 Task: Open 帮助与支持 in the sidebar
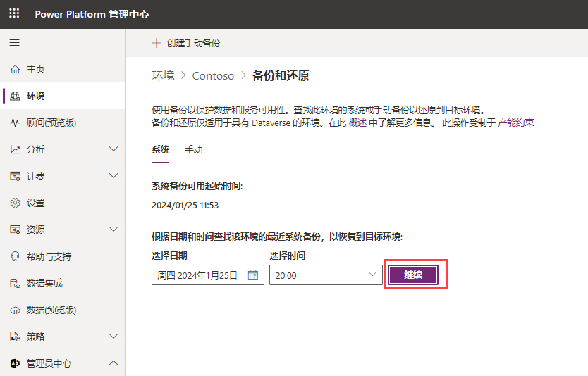63,256
